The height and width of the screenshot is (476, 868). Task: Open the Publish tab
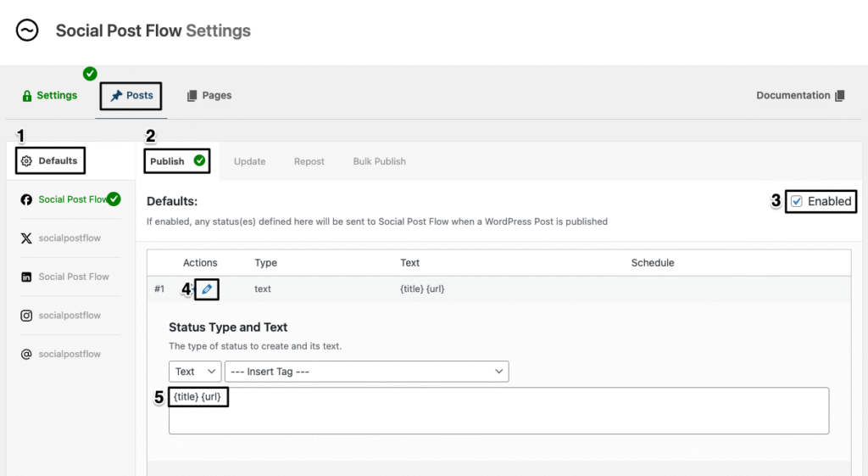click(177, 161)
